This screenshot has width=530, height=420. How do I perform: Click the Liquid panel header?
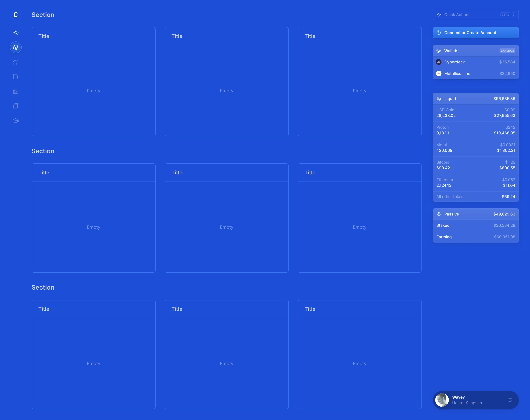click(x=476, y=98)
